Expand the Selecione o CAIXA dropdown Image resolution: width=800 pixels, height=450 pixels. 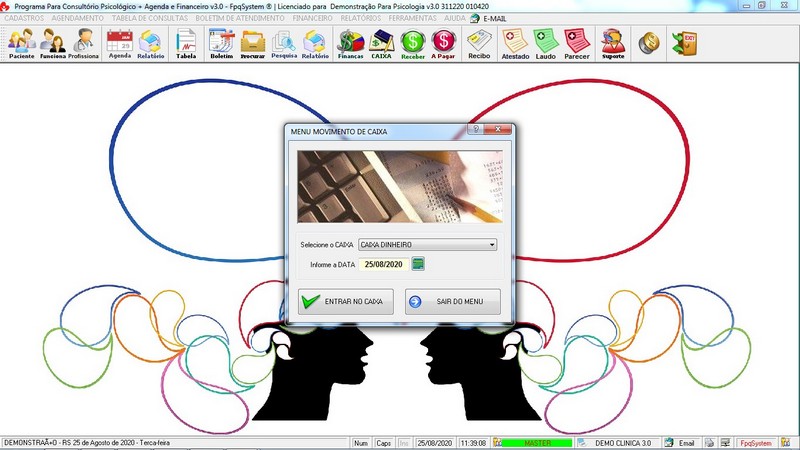492,245
